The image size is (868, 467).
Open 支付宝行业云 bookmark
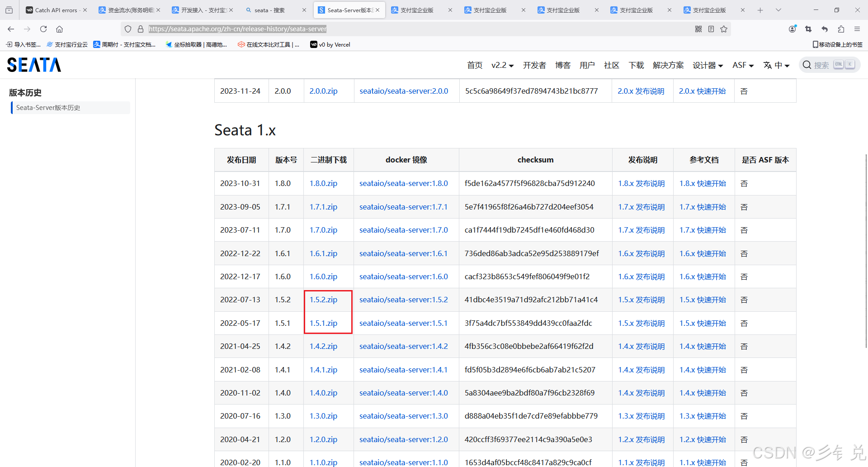tap(67, 44)
